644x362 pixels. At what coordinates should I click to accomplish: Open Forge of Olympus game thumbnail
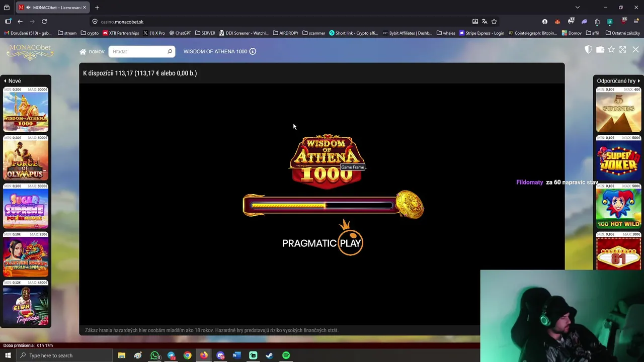click(x=26, y=158)
